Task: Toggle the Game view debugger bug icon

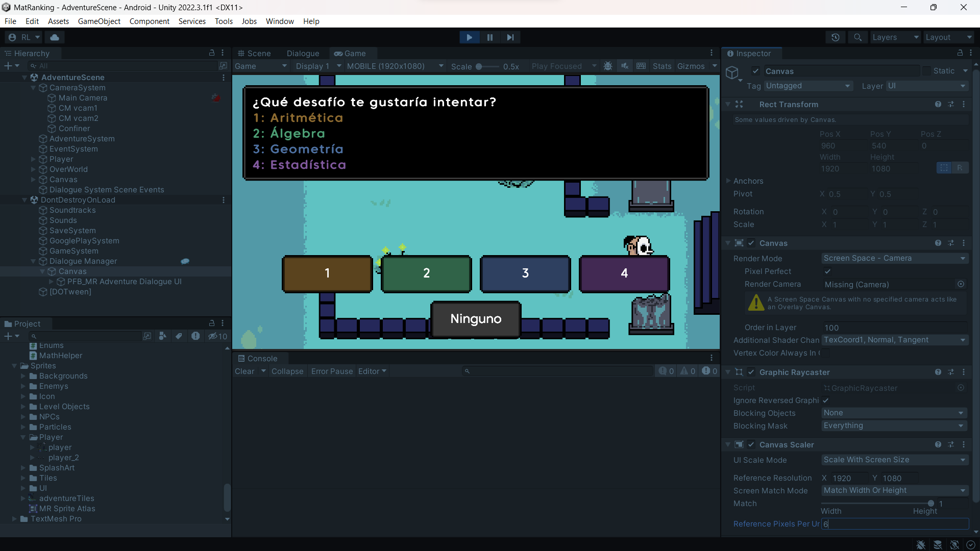Action: point(608,66)
